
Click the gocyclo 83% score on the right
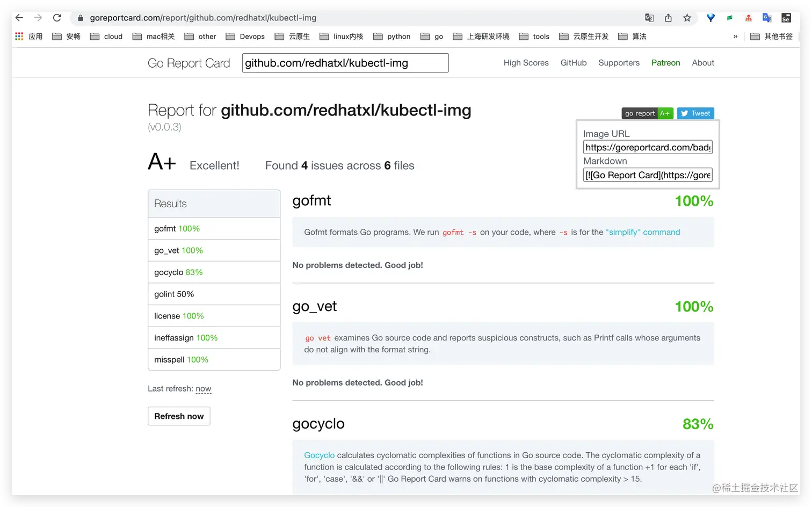tap(698, 424)
